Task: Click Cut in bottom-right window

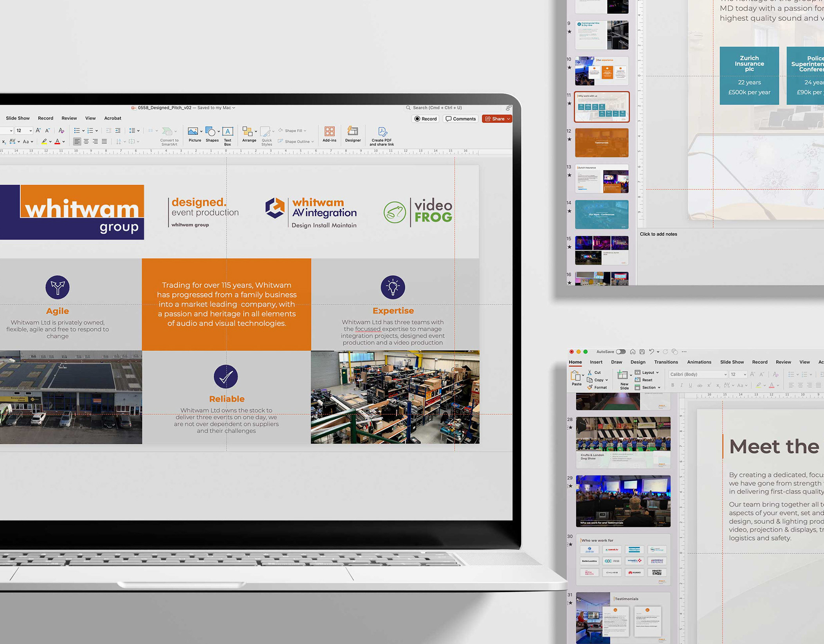Action: tap(594, 373)
